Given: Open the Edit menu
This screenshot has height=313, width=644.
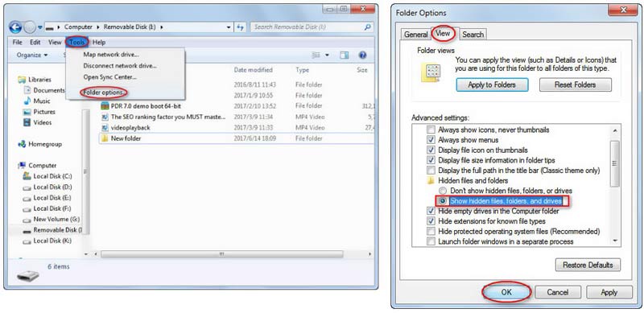Looking at the screenshot, I should (35, 43).
